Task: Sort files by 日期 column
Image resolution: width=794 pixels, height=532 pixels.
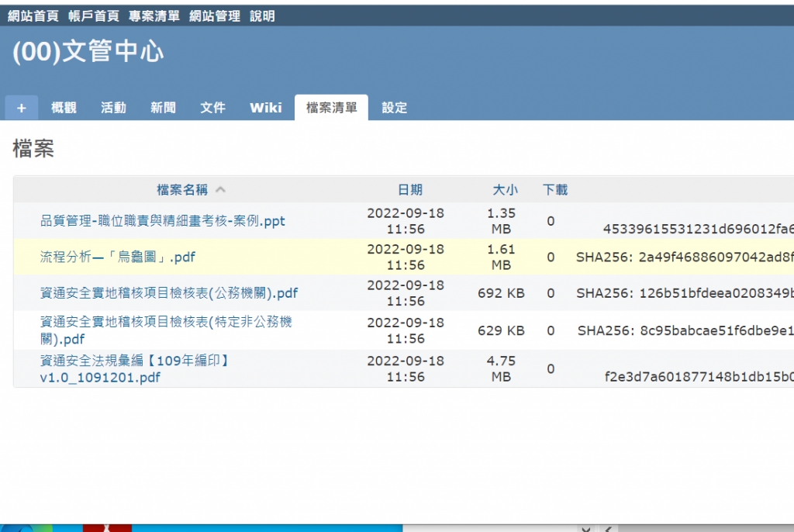Action: pyautogui.click(x=409, y=189)
